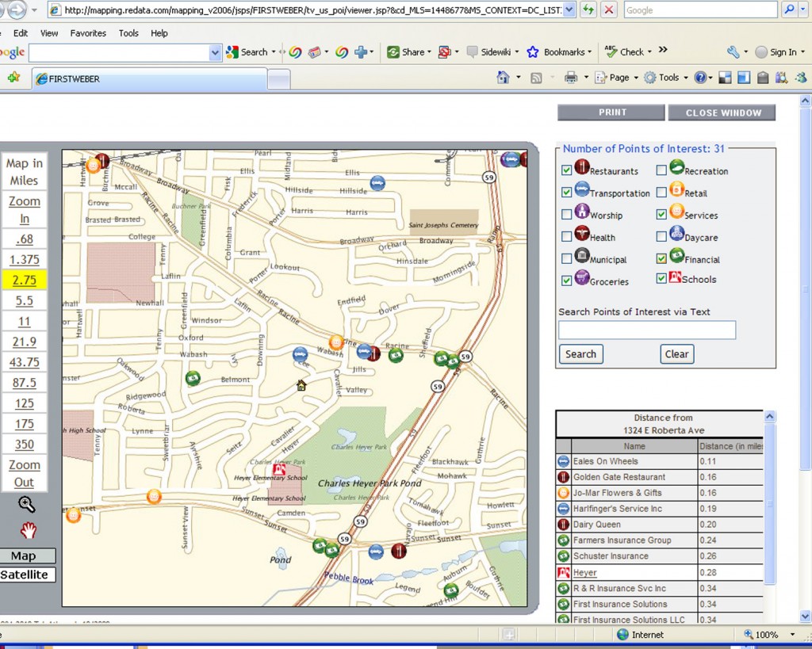Screen dimensions: 812x649
Task: Open the Help menu
Action: coord(159,33)
